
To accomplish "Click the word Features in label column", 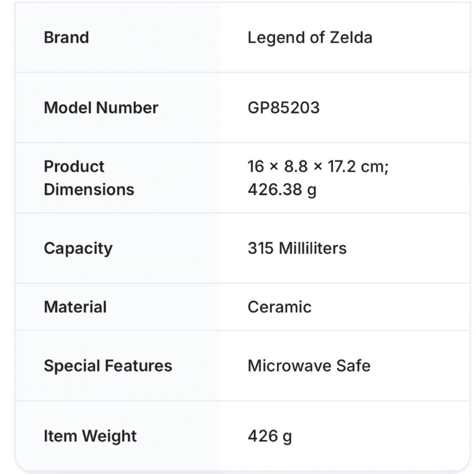I will click(139, 366).
